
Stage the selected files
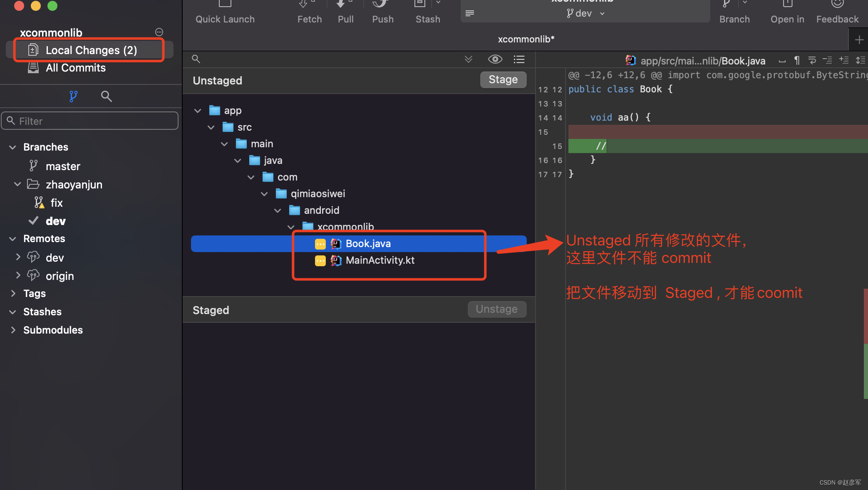coord(503,79)
